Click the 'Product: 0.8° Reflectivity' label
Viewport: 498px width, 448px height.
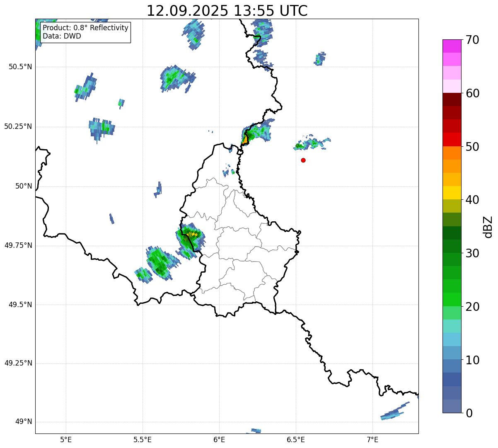click(85, 28)
